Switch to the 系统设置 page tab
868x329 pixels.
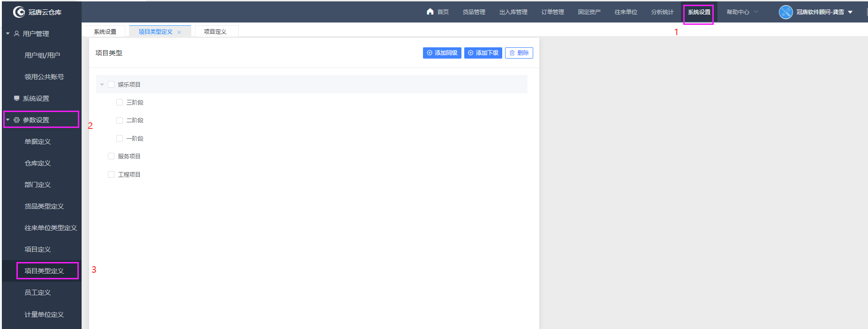[x=105, y=32]
